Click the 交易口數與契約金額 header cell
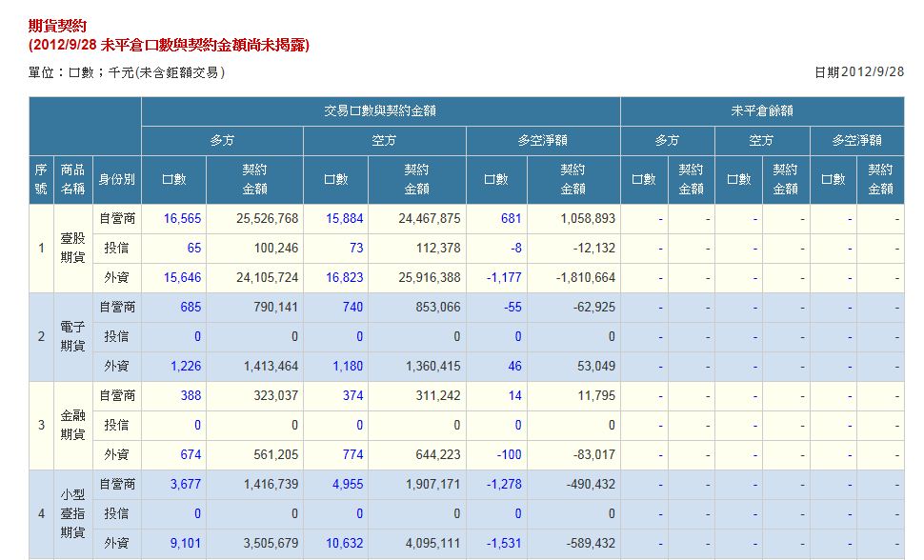The height and width of the screenshot is (560, 924). (x=381, y=110)
